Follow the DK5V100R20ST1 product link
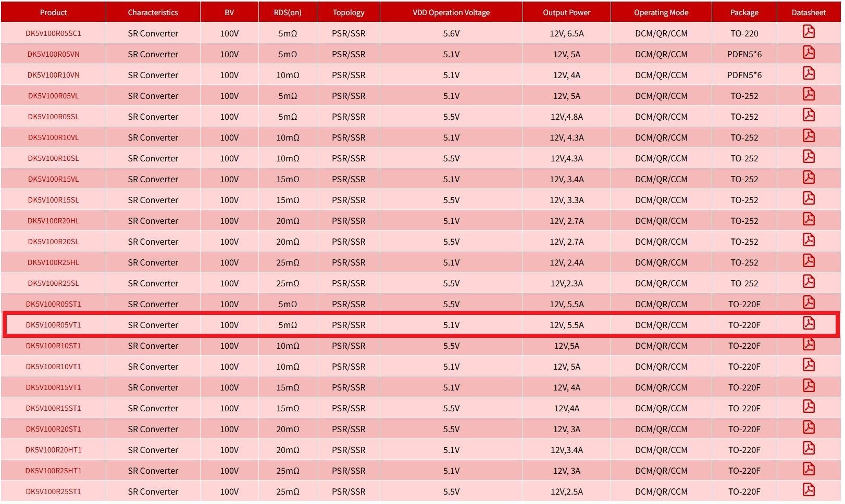 pos(54,429)
